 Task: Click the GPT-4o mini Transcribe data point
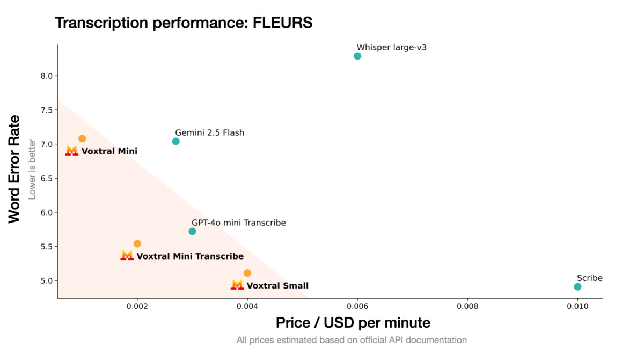pos(192,231)
